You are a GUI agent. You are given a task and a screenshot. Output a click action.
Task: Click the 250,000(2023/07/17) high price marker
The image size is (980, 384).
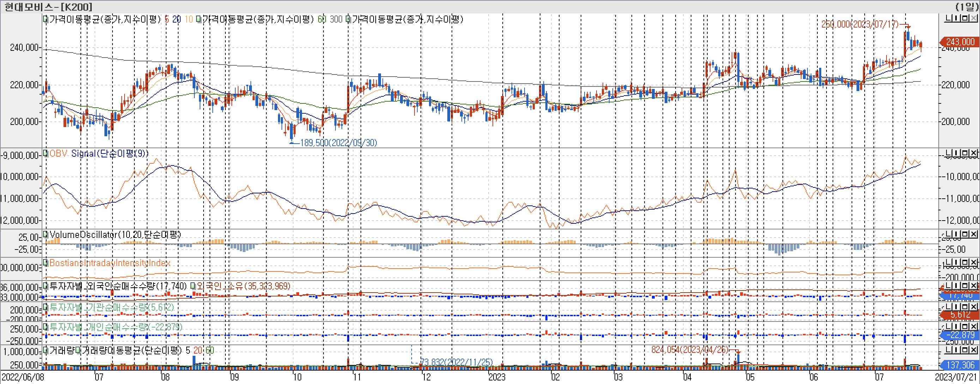click(x=860, y=24)
